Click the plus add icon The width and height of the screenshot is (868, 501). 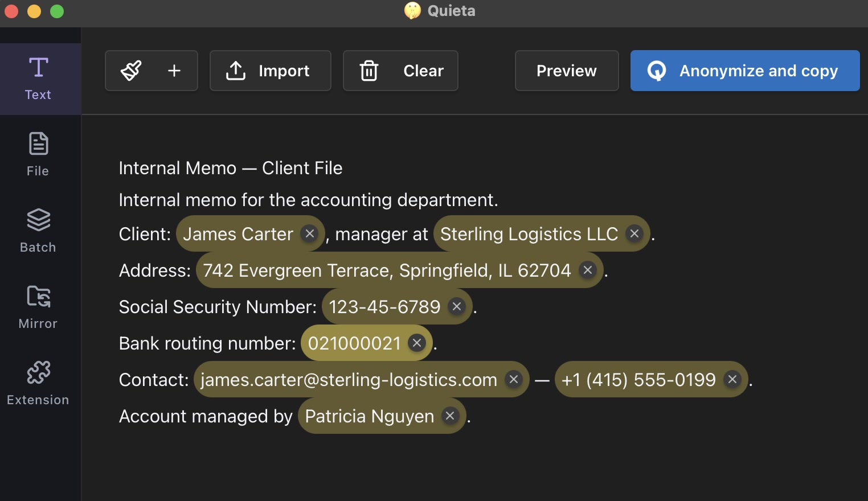coord(174,71)
